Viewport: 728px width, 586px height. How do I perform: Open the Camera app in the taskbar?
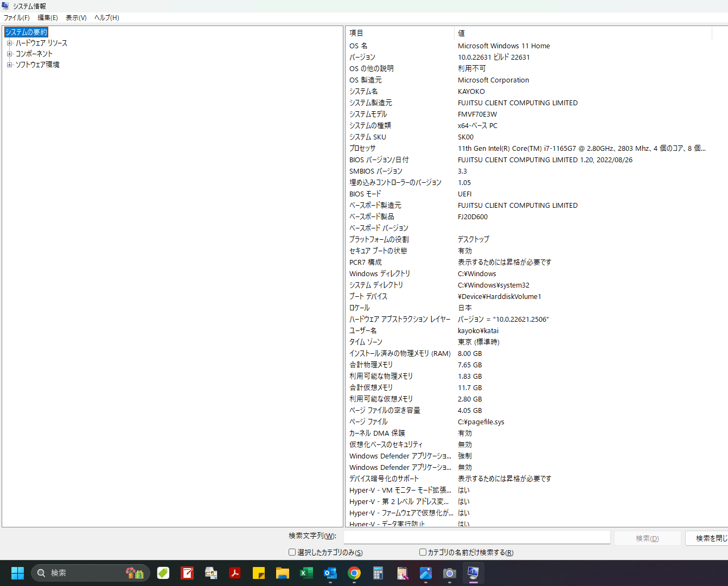[x=450, y=573]
